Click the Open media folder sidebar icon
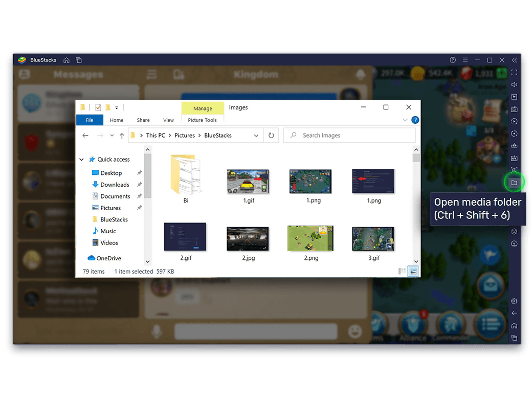 (514, 183)
